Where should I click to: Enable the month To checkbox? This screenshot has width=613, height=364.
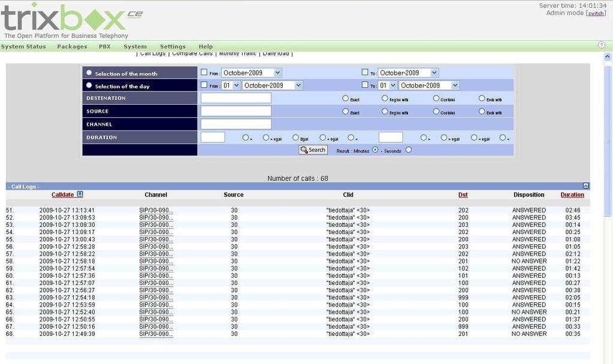(365, 72)
